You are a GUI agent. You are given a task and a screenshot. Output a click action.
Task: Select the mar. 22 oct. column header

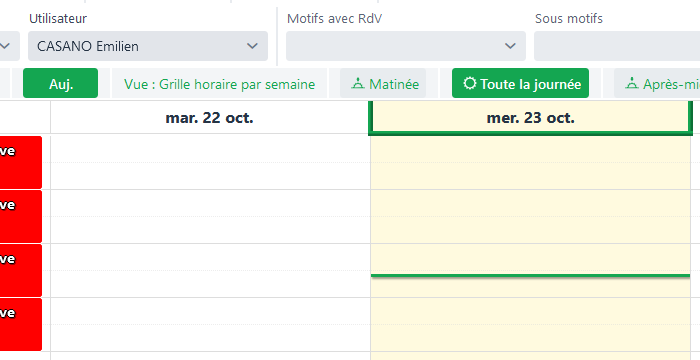[x=209, y=117]
